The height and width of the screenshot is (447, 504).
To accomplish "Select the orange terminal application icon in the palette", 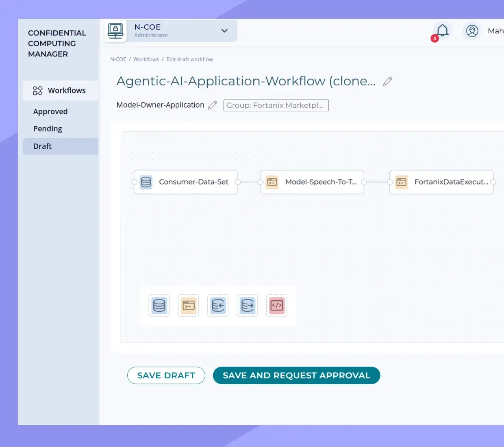I will click(x=189, y=306).
